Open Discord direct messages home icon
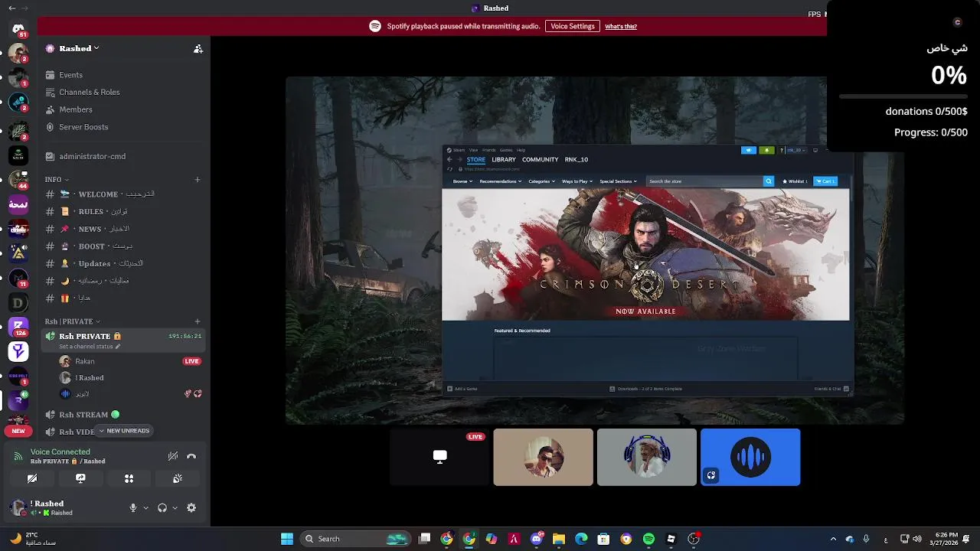This screenshot has width=980, height=551. (18, 29)
